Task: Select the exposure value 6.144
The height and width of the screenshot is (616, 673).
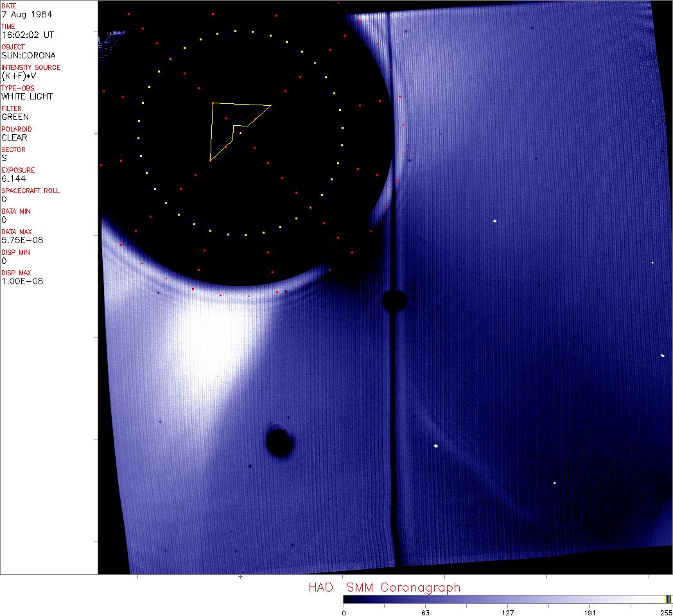Action: (13, 178)
